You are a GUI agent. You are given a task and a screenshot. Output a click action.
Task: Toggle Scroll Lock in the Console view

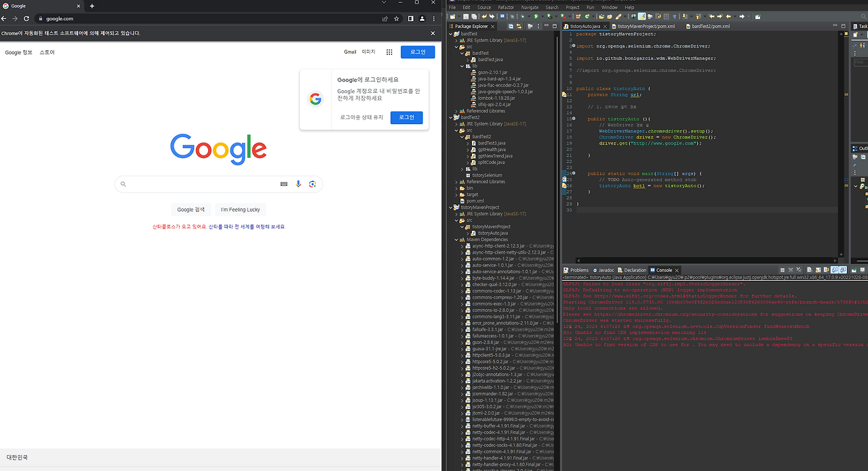pyautogui.click(x=818, y=269)
